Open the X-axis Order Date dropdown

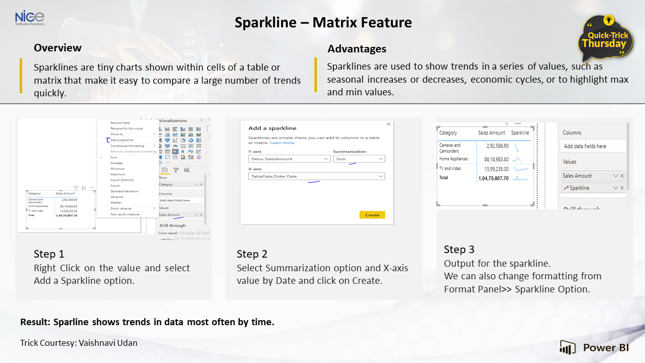pos(316,176)
